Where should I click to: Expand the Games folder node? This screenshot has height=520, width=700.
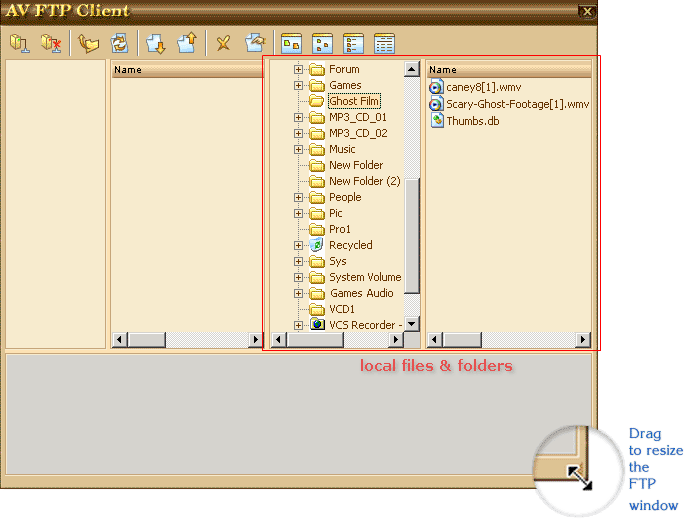(298, 85)
